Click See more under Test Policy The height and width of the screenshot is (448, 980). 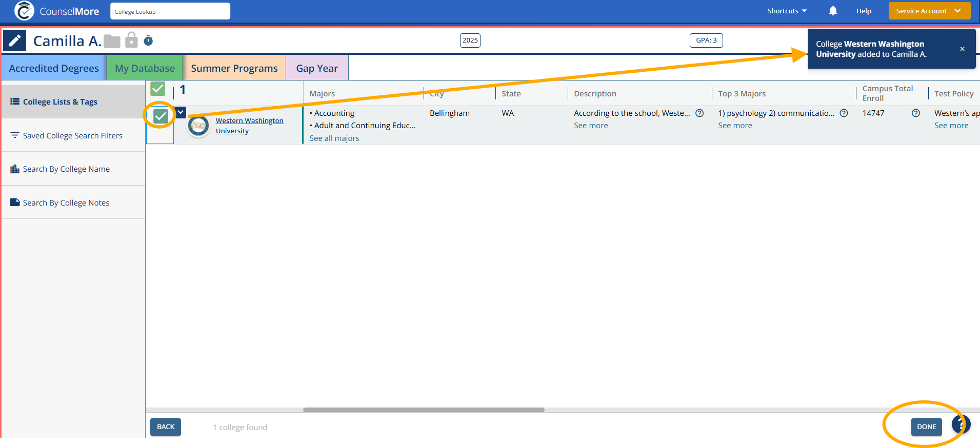(951, 126)
